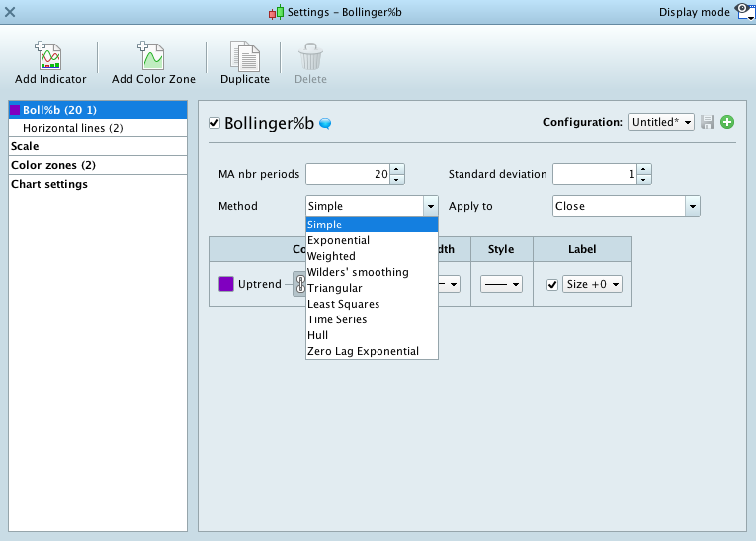Click the candlestick icon in the title bar

tap(277, 12)
